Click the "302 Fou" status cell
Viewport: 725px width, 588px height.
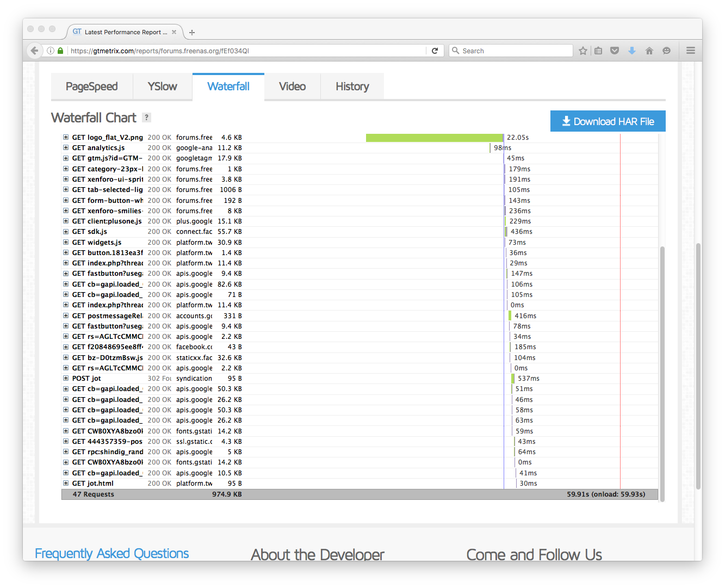click(x=159, y=379)
